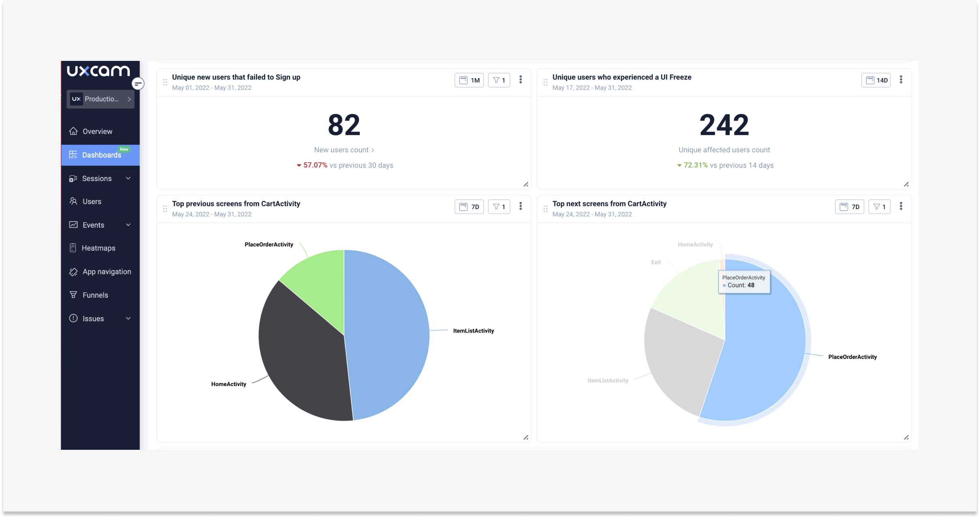Click the App navigation diamond icon

point(73,272)
